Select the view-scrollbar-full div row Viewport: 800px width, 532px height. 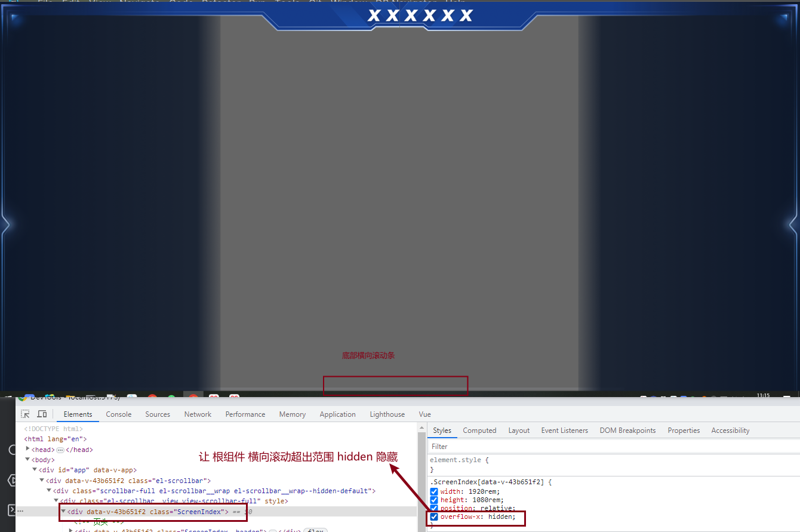pyautogui.click(x=174, y=502)
